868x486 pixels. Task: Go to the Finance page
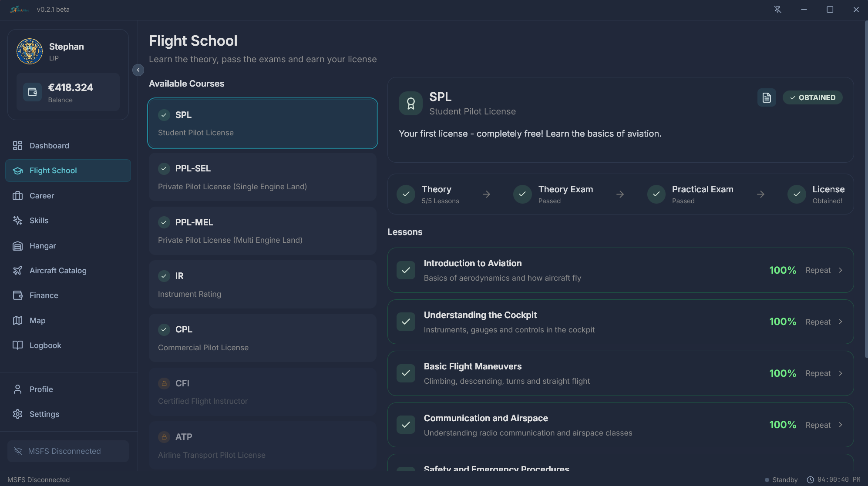click(44, 295)
